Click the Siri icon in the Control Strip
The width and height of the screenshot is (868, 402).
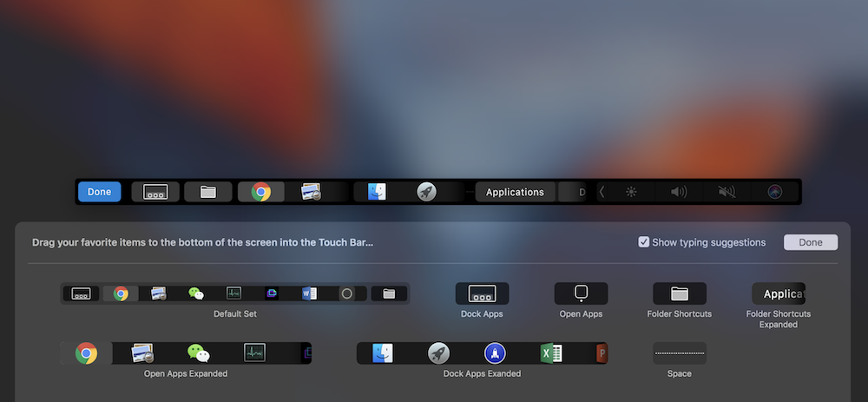775,192
